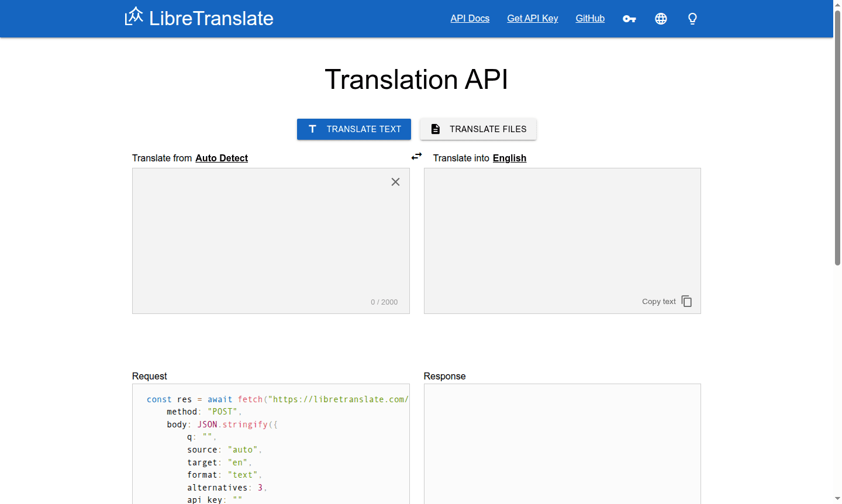Open the API Docs page

click(x=470, y=18)
